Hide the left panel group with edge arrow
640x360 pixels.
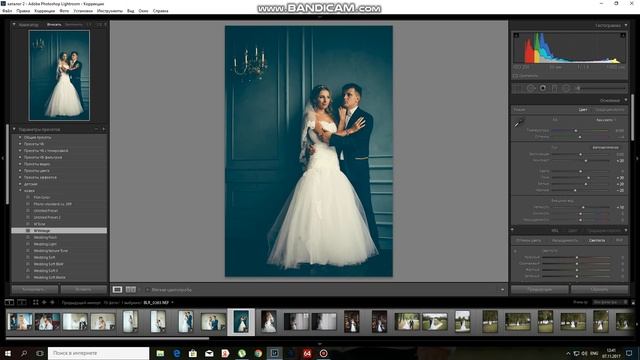(3, 158)
